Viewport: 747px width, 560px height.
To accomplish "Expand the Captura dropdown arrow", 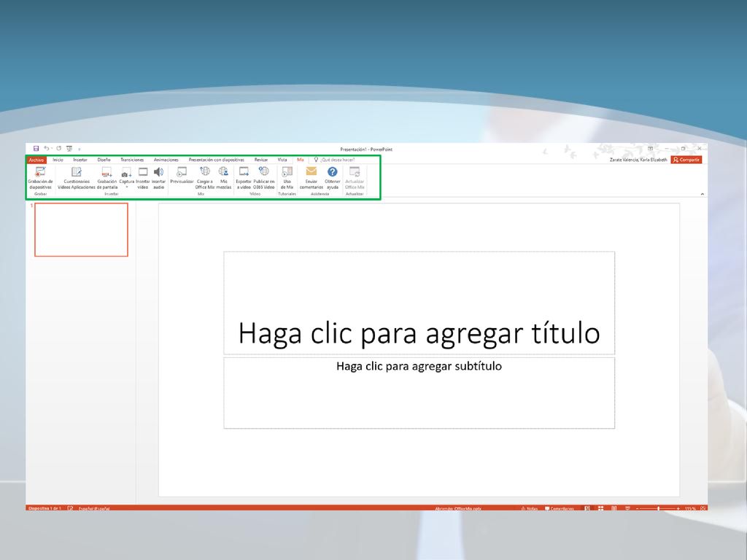I will [x=127, y=187].
